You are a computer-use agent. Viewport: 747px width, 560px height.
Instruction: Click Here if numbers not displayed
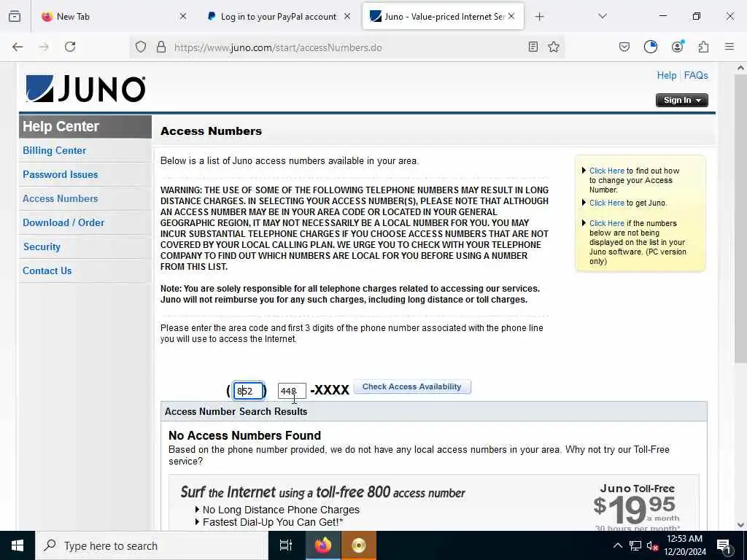pyautogui.click(x=606, y=223)
